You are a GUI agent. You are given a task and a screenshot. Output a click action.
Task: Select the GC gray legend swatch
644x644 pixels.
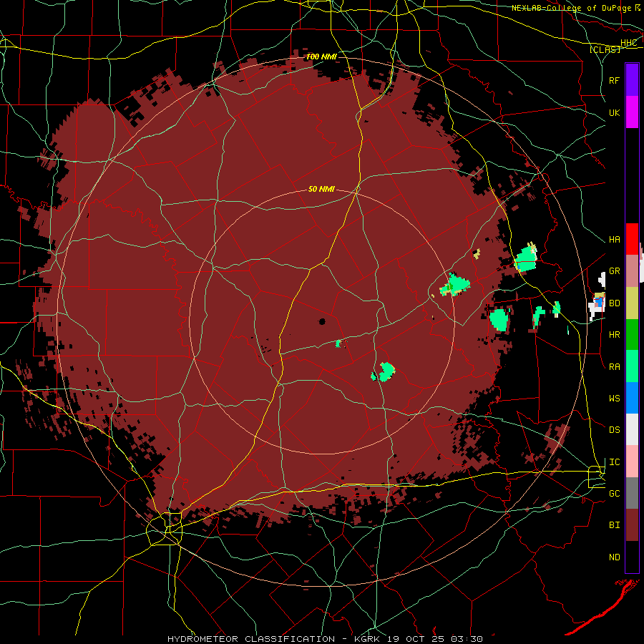click(632, 493)
